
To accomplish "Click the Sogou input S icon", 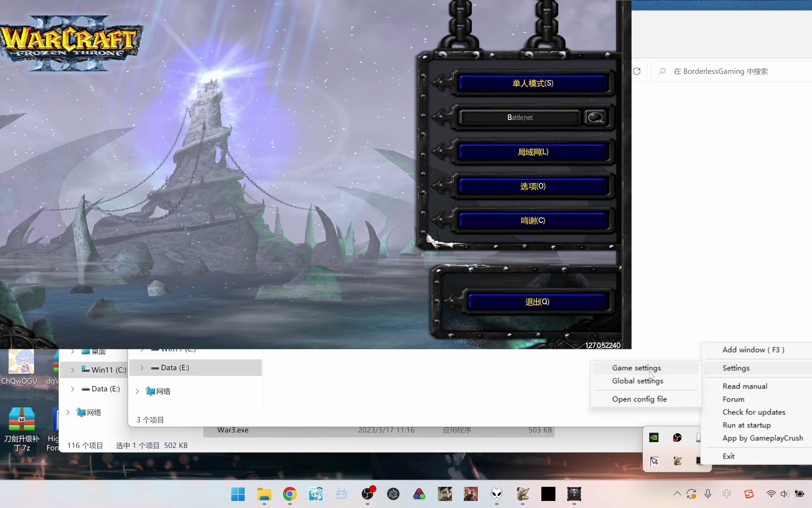I will (749, 494).
